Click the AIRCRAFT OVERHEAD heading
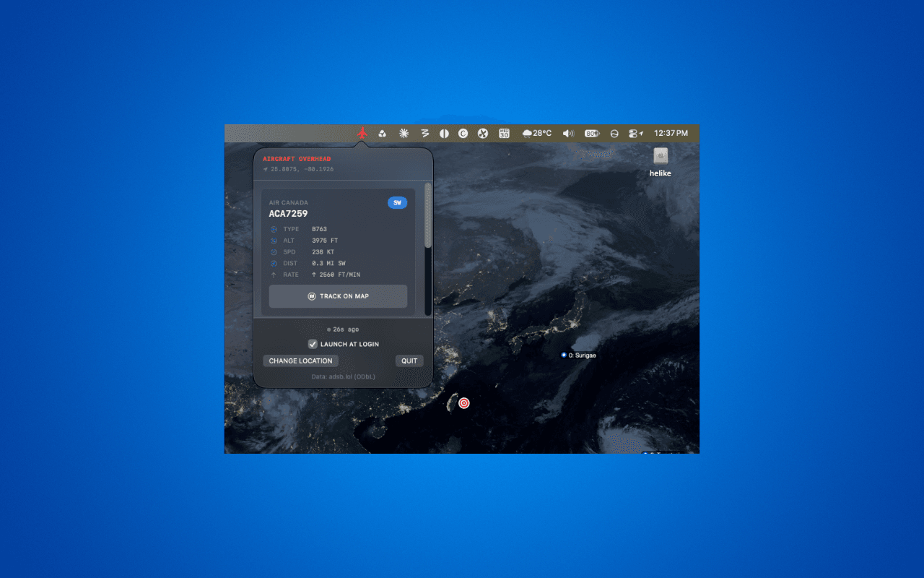The image size is (924, 578). (x=297, y=159)
